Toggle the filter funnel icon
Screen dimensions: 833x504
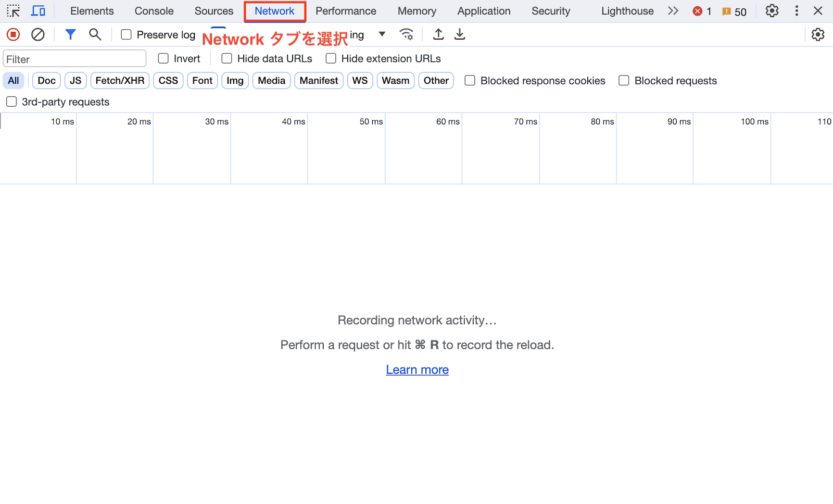[x=70, y=34]
